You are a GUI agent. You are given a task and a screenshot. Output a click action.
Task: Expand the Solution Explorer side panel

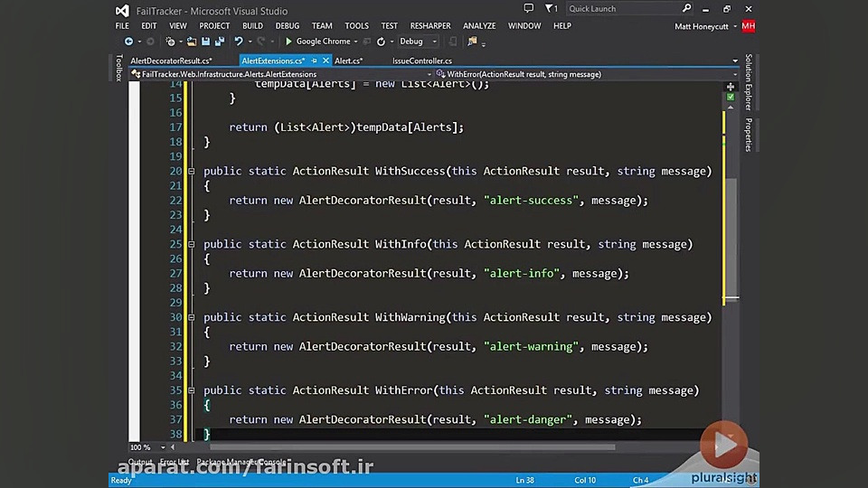pyautogui.click(x=749, y=82)
